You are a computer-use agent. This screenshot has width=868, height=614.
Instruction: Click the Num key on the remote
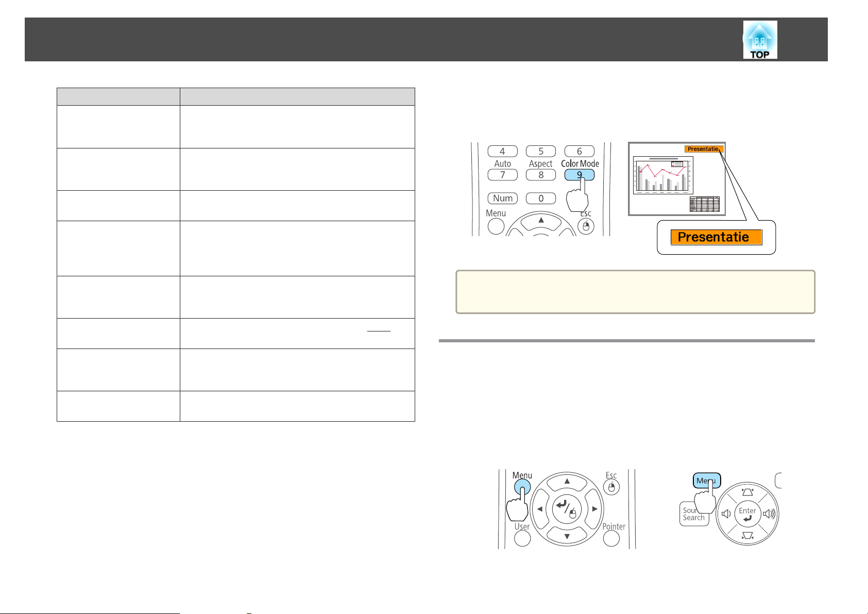point(502,198)
